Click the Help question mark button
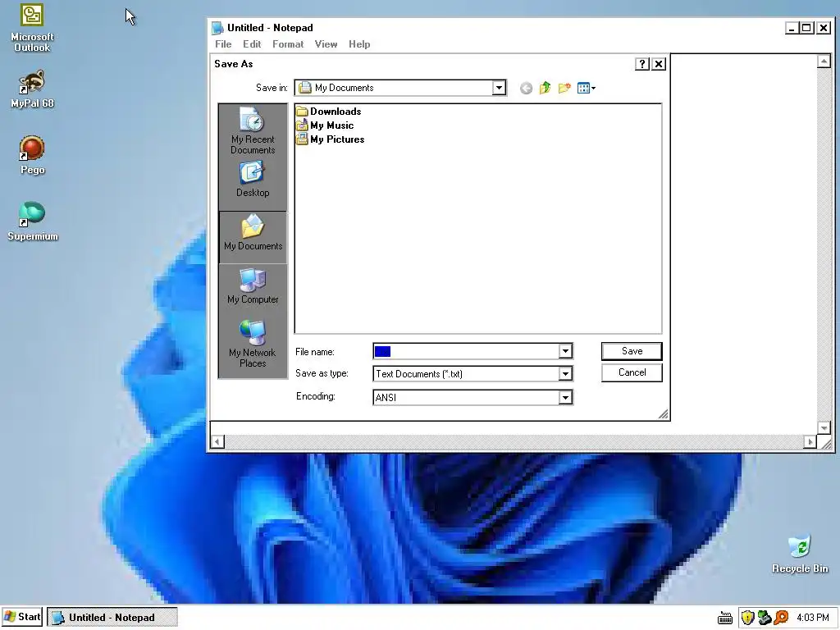The width and height of the screenshot is (840, 630). click(641, 64)
